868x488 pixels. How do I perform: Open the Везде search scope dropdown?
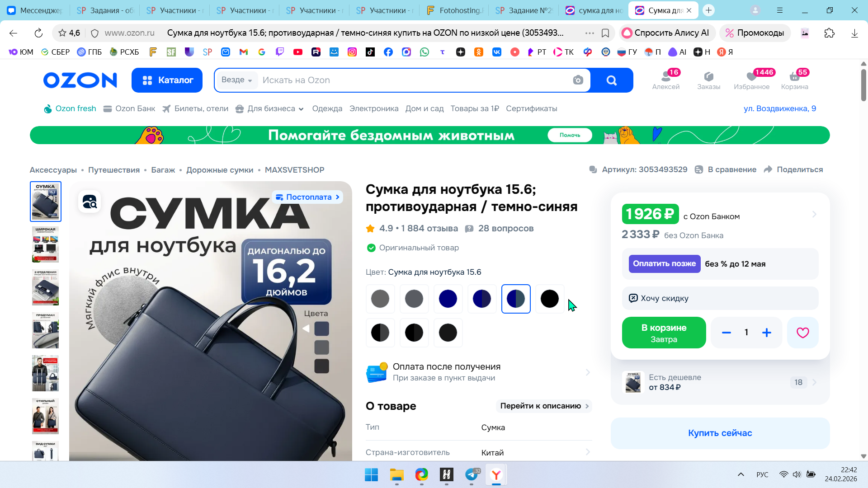236,80
